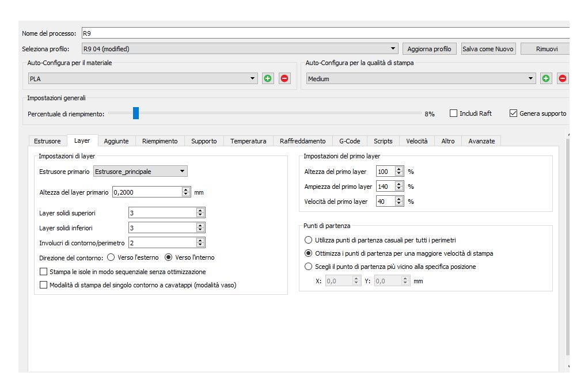
Task: Open the Temperatura tab
Action: [248, 141]
